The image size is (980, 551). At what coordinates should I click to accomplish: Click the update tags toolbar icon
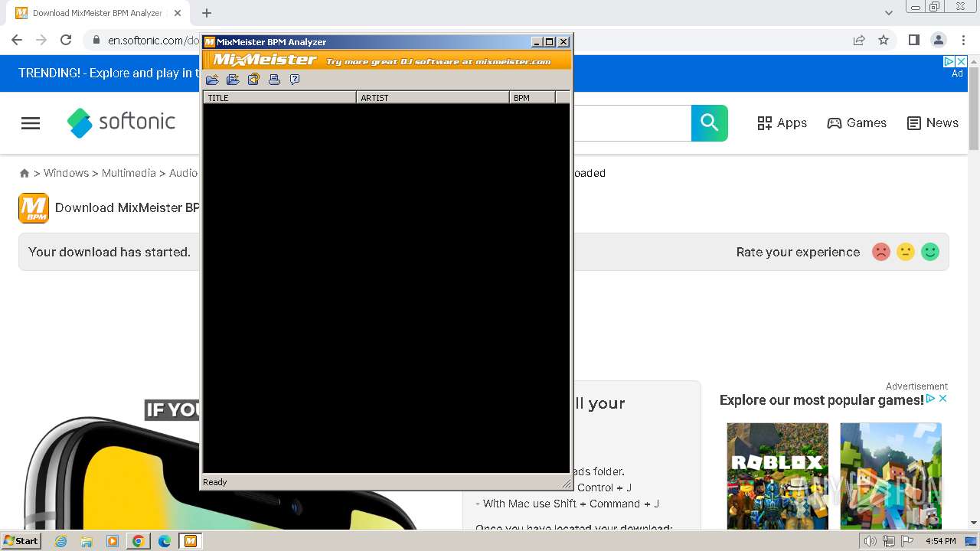[253, 80]
